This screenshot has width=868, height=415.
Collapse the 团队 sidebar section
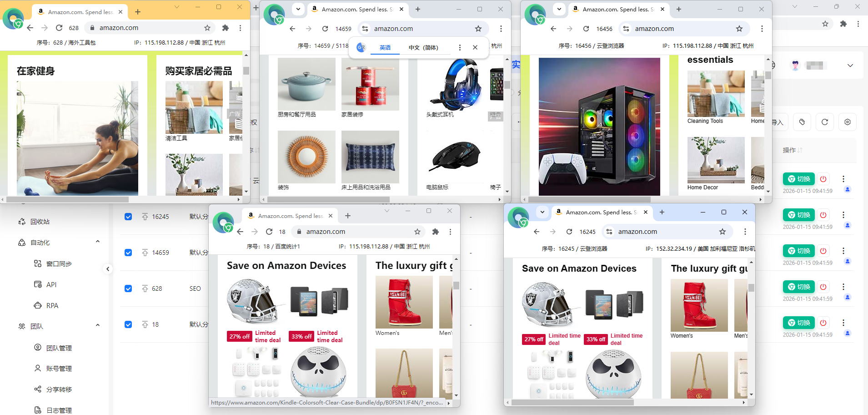[x=98, y=325]
